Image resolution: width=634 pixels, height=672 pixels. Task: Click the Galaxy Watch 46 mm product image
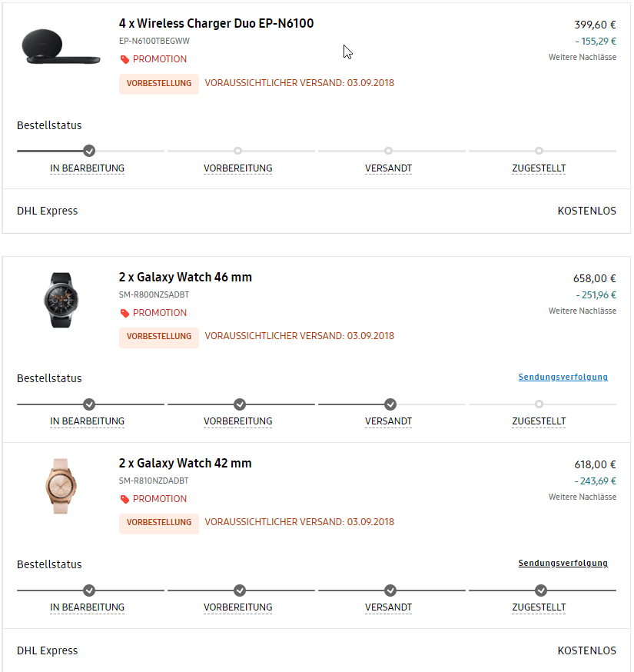(61, 300)
